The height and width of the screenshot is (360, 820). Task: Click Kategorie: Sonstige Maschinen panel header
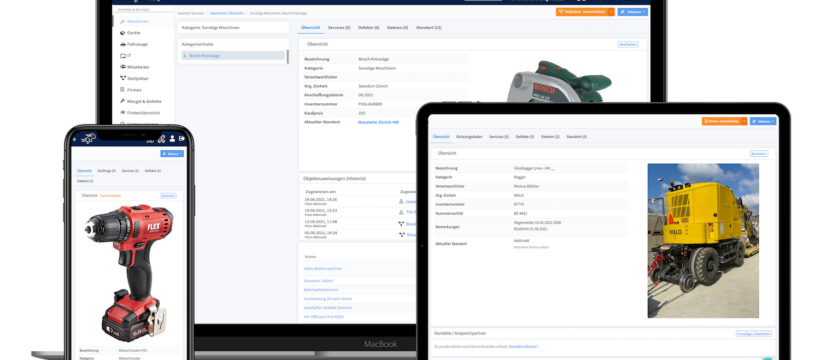[x=233, y=27]
